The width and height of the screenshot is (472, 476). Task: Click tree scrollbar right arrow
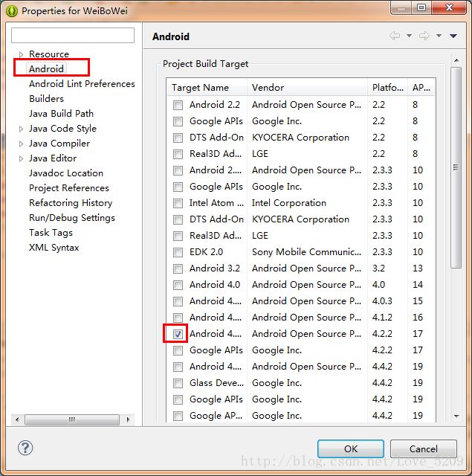coord(128,419)
